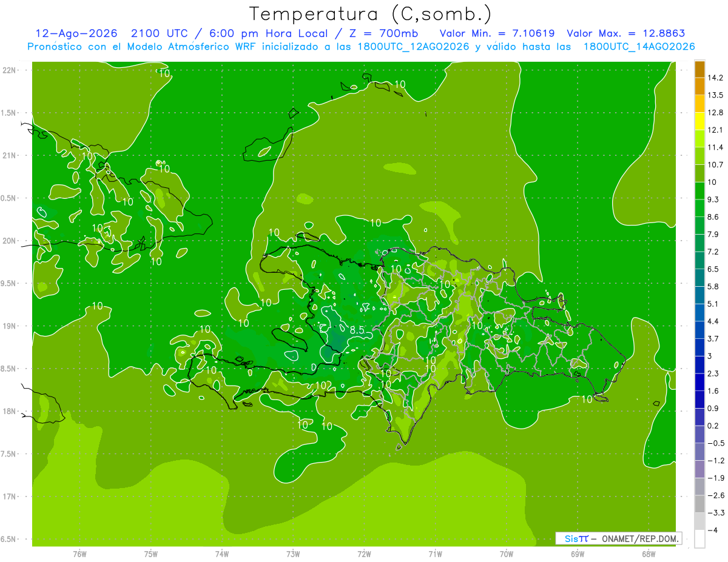Click the legend value "13.5"

[716, 95]
